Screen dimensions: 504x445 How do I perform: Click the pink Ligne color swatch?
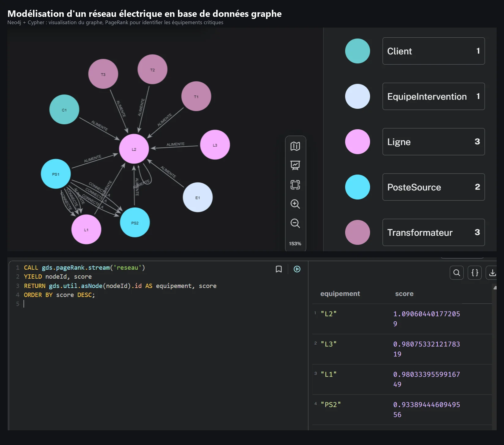coord(358,142)
